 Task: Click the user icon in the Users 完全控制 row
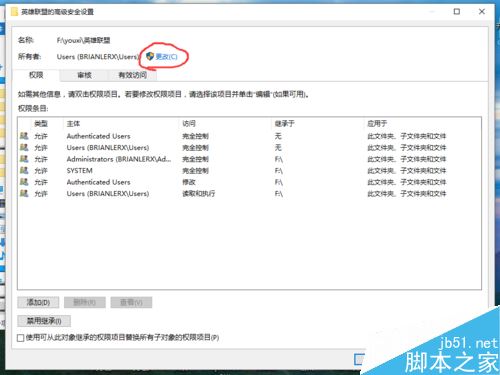[x=24, y=147]
